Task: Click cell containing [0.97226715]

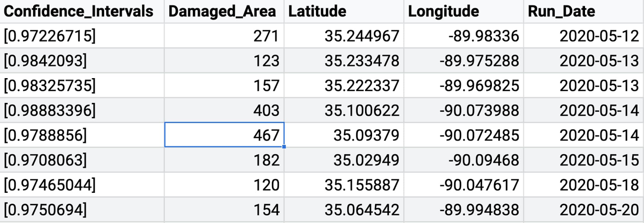Action: point(82,36)
